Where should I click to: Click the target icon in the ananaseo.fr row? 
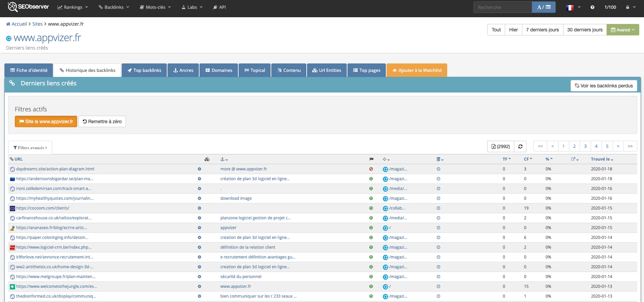coord(386,228)
